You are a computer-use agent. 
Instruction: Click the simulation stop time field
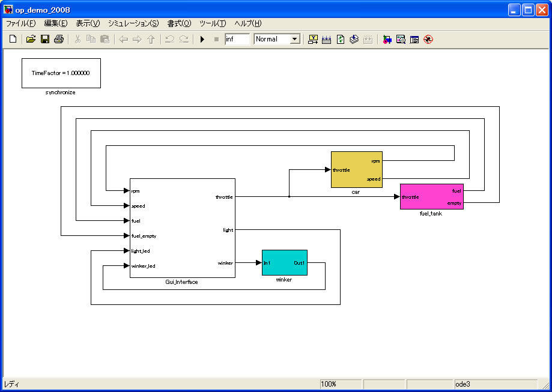pyautogui.click(x=237, y=40)
